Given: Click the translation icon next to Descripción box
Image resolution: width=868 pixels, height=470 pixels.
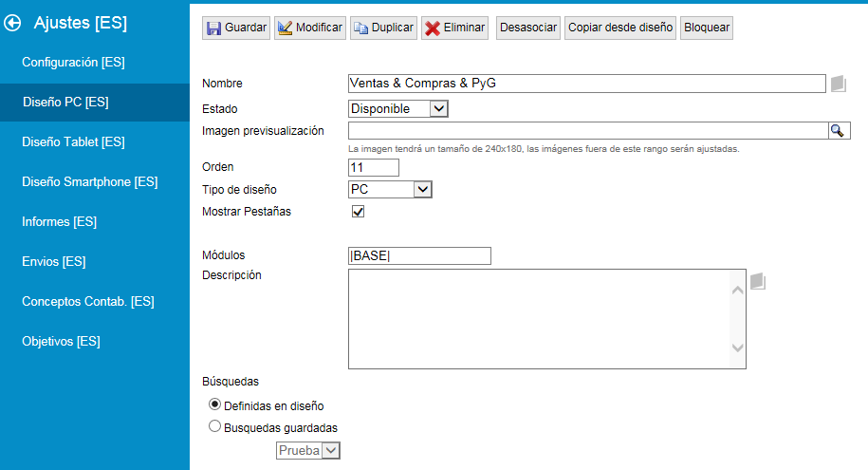Looking at the screenshot, I should click(757, 281).
